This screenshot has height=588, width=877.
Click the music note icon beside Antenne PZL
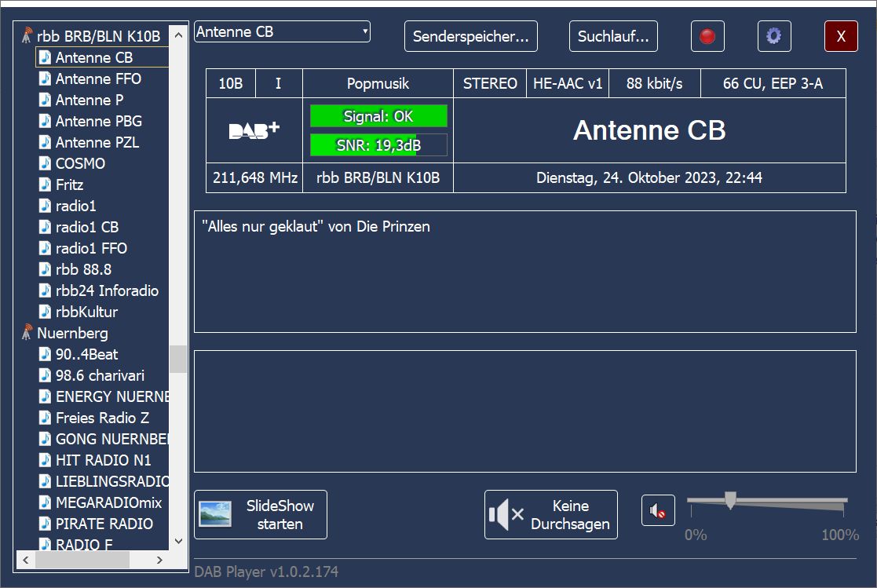coord(45,142)
